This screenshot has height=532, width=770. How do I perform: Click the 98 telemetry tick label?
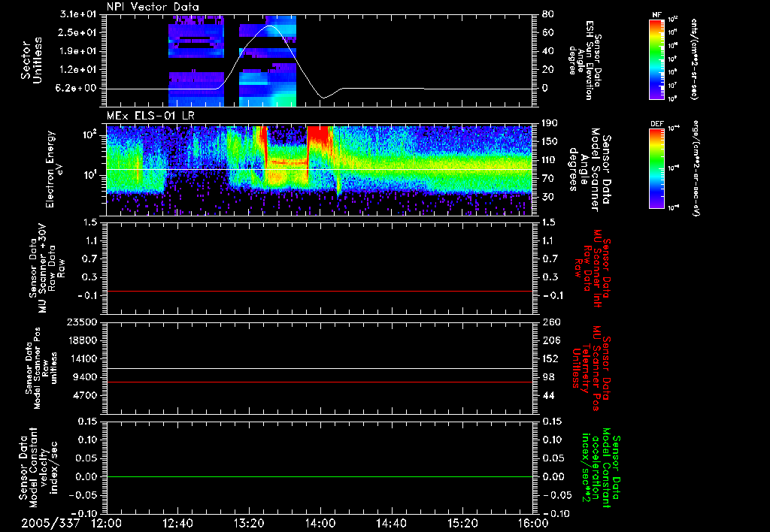(x=548, y=377)
